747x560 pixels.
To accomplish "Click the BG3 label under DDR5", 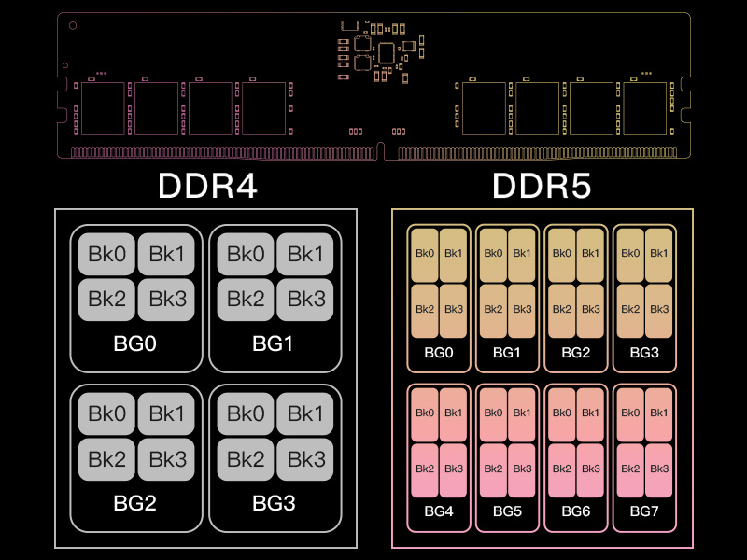I will point(644,353).
